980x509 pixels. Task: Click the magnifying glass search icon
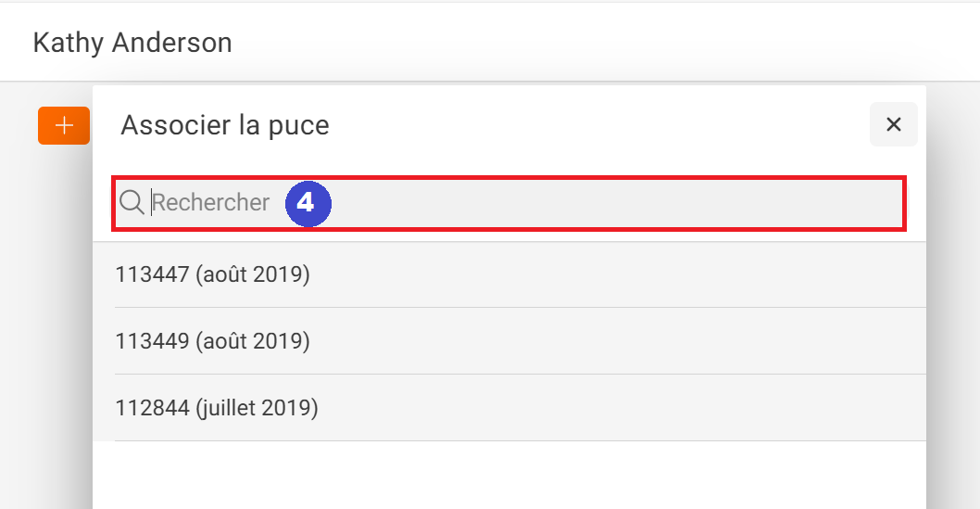(x=132, y=203)
